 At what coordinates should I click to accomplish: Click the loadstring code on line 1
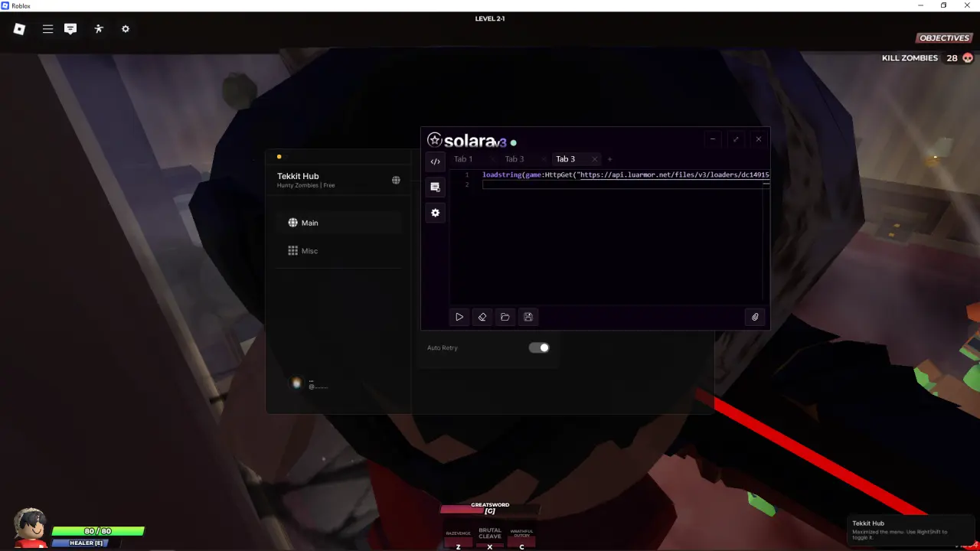(626, 175)
